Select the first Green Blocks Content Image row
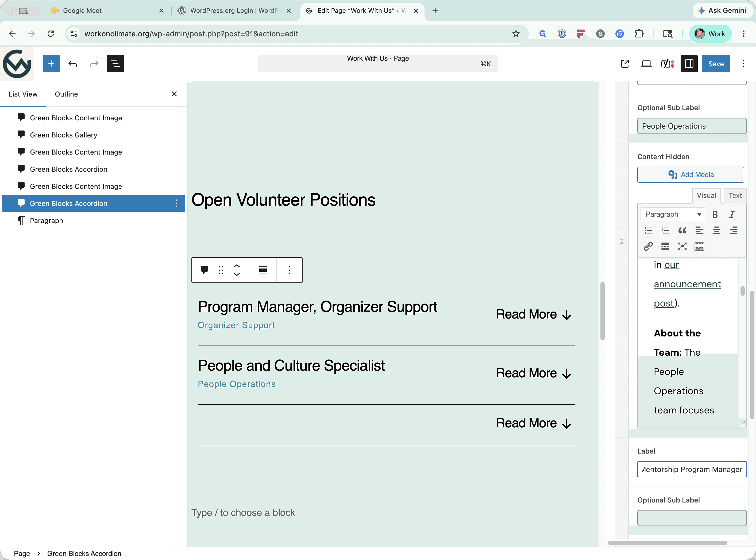The image size is (756, 560). (94, 118)
